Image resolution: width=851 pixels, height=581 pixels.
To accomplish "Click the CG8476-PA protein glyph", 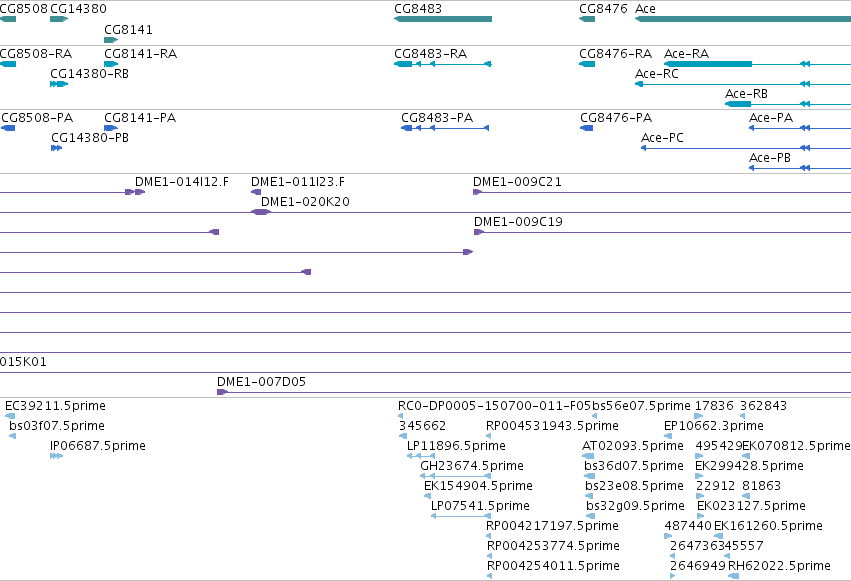I will click(x=587, y=128).
